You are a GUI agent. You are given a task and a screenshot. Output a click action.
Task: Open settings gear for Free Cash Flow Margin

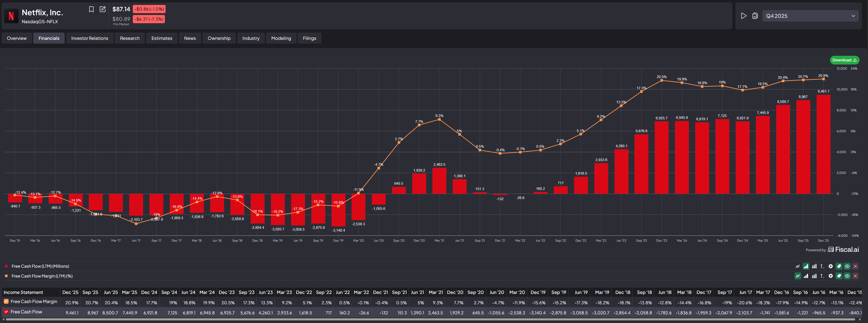pos(831,276)
